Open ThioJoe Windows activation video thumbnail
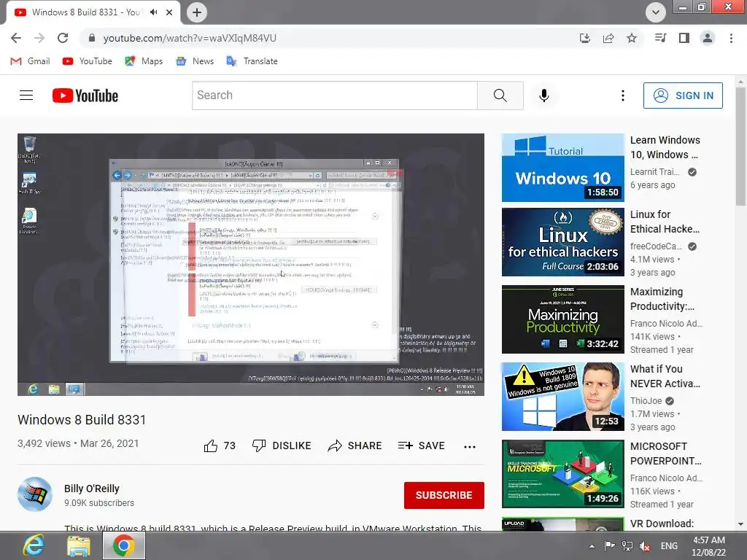This screenshot has height=560, width=747. point(562,397)
